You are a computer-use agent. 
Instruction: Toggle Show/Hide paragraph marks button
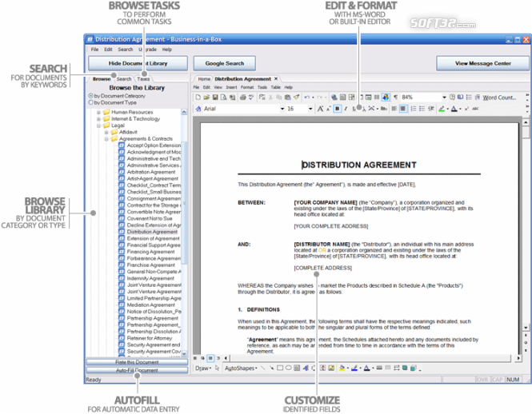pyautogui.click(x=396, y=98)
